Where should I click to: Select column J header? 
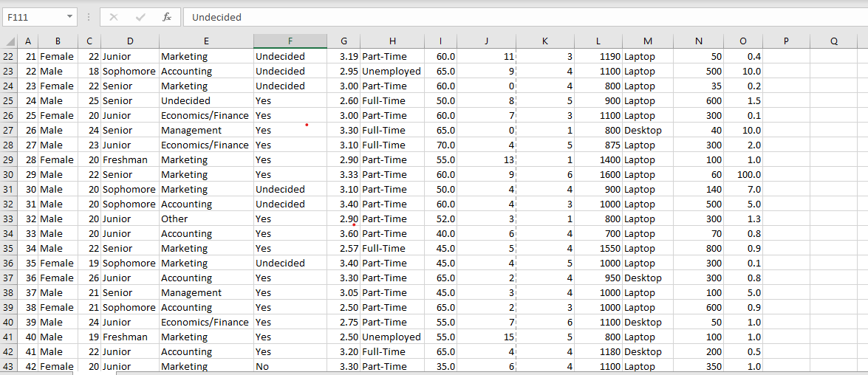[x=487, y=41]
